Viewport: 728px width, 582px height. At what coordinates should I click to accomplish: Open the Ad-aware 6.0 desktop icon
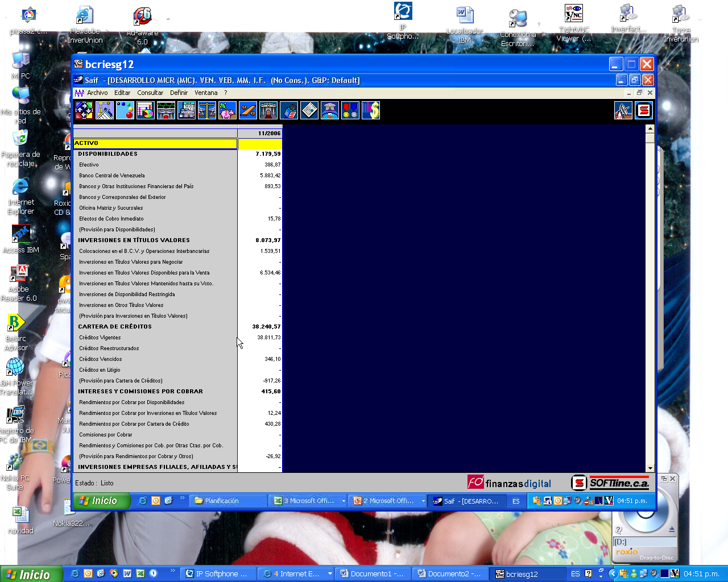click(x=142, y=26)
